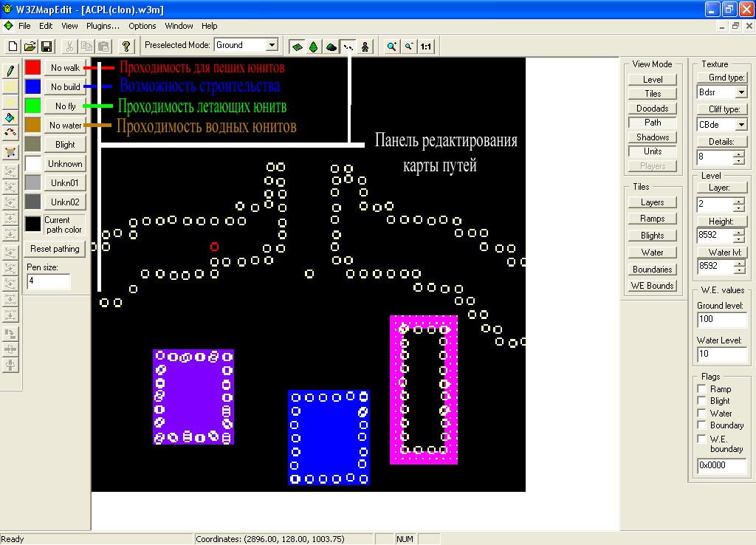Image resolution: width=756 pixels, height=545 pixels.
Task: Pick the red No walk color swatch
Action: (32, 67)
